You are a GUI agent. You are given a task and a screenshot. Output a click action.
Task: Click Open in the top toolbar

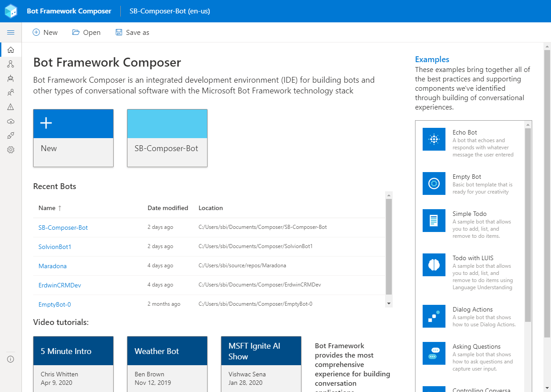[86, 33]
